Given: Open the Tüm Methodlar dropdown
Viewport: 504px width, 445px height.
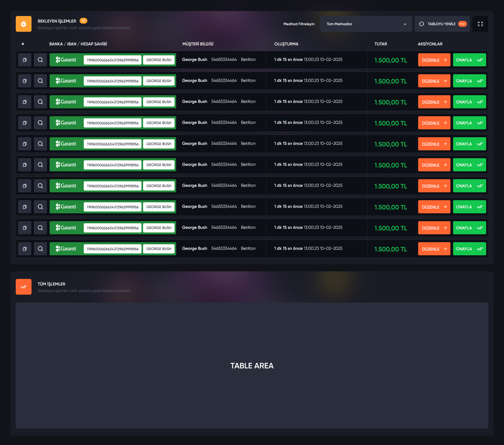Looking at the screenshot, I should click(x=366, y=24).
